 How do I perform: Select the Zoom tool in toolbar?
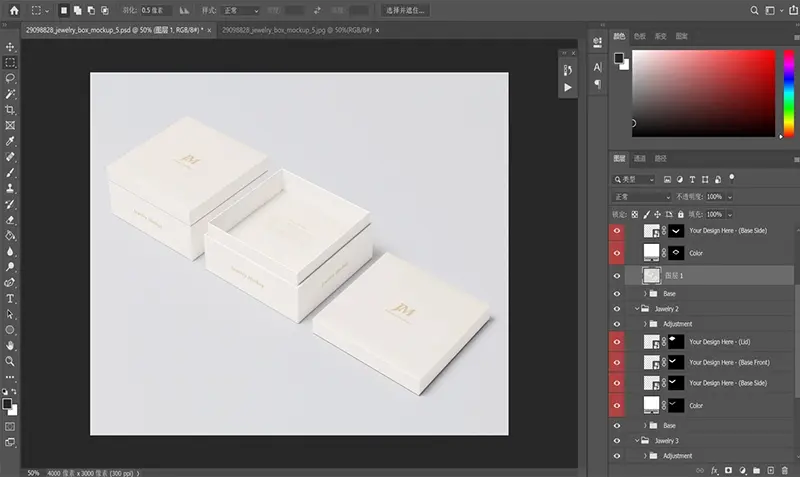coord(10,361)
